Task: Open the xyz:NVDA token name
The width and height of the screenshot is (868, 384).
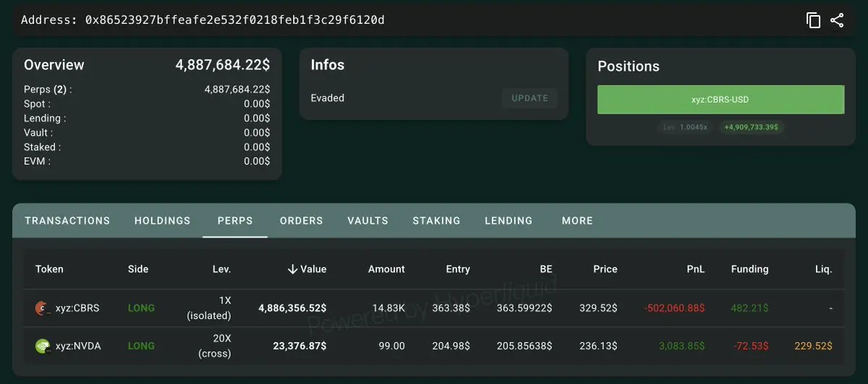Action: [78, 346]
